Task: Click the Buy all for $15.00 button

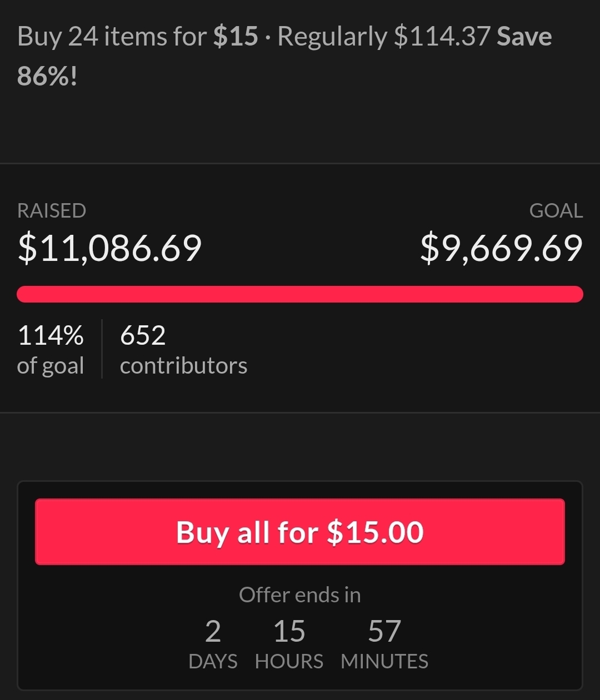Action: (x=300, y=532)
